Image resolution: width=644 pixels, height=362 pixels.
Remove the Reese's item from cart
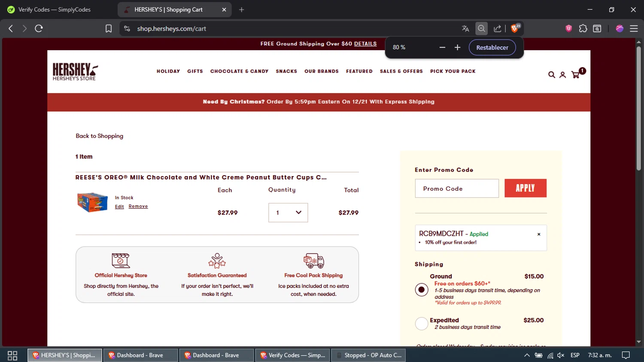click(138, 206)
